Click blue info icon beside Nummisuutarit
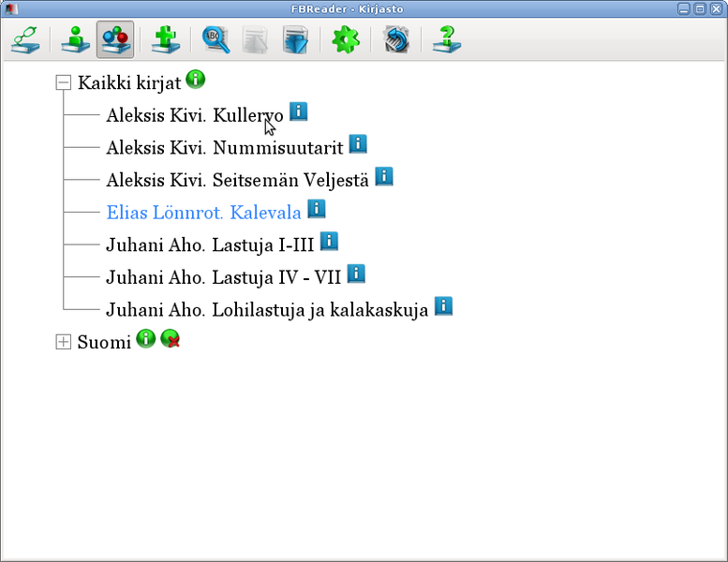This screenshot has height=562, width=728. pos(358,144)
